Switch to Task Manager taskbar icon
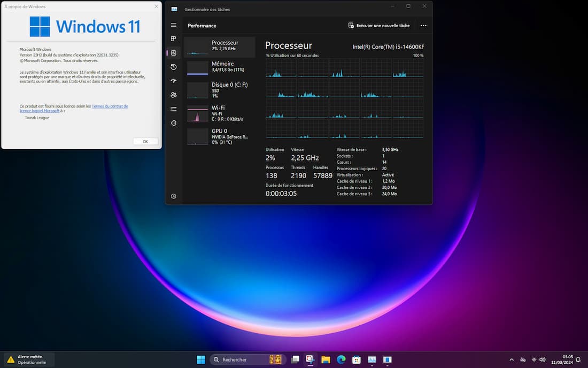 pyautogui.click(x=372, y=360)
